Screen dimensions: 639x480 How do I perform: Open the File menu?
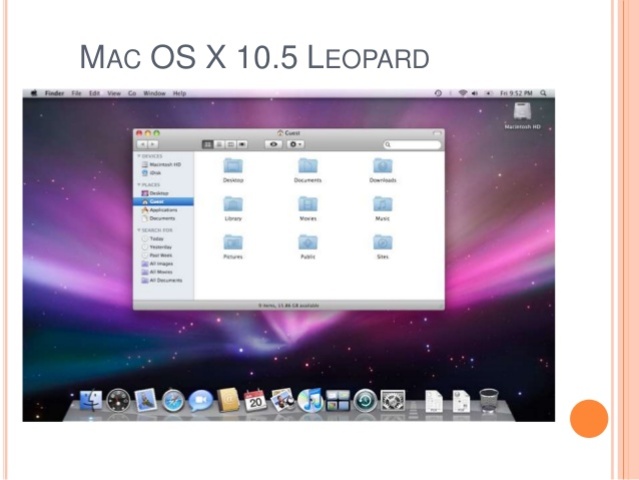click(77, 93)
